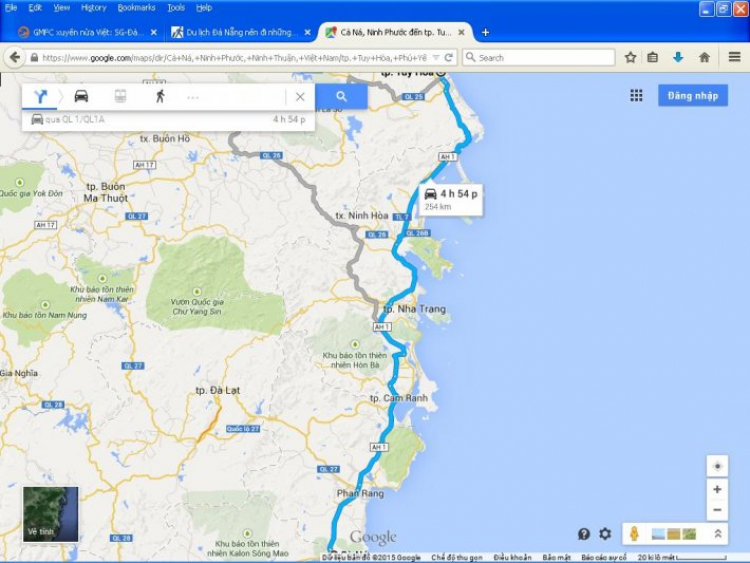Click the blue map search button
The height and width of the screenshot is (563, 750).
pos(341,97)
